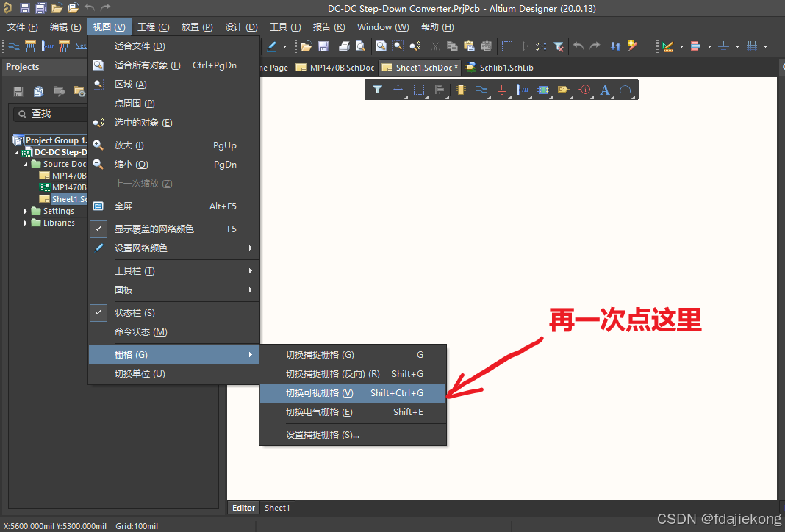
Task: Click the clear filter funnel icon
Action: tap(559, 46)
